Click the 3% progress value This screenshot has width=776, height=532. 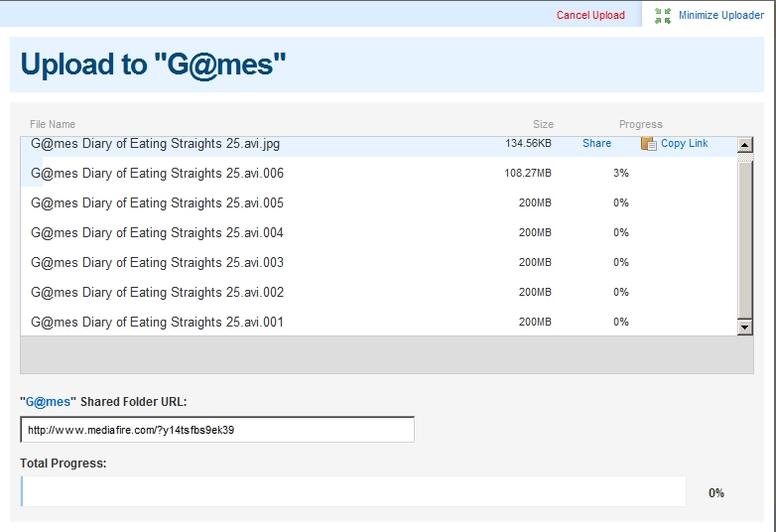(620, 174)
